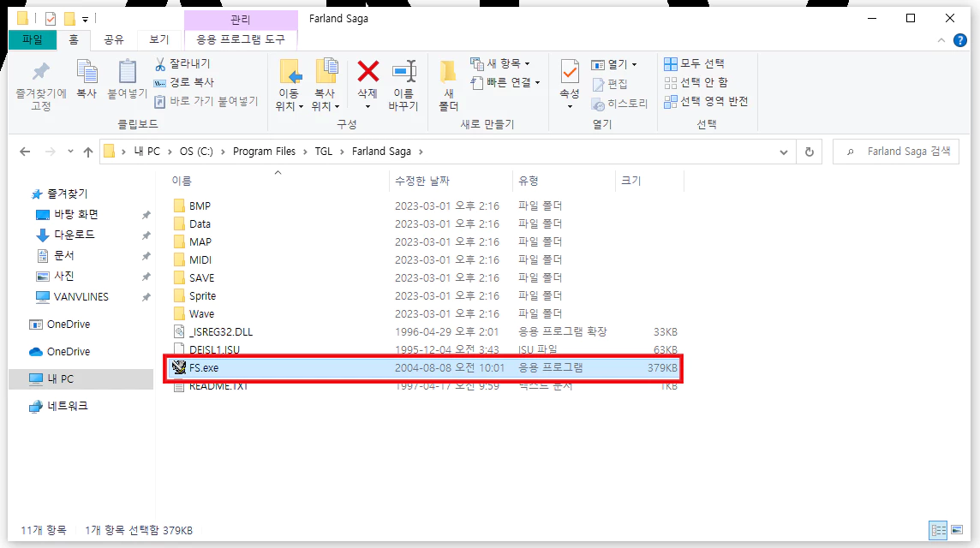Customize quick access toolbar dropdown arrow

tap(85, 20)
